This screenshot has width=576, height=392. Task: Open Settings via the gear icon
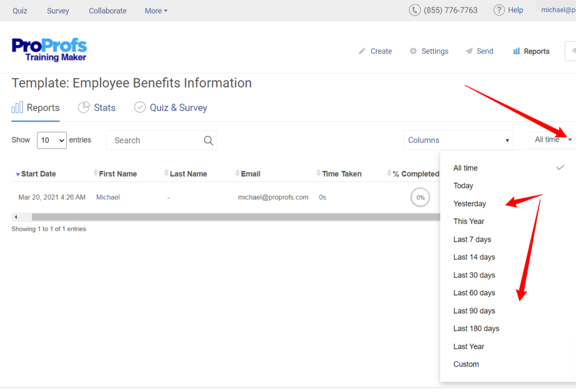coord(413,51)
